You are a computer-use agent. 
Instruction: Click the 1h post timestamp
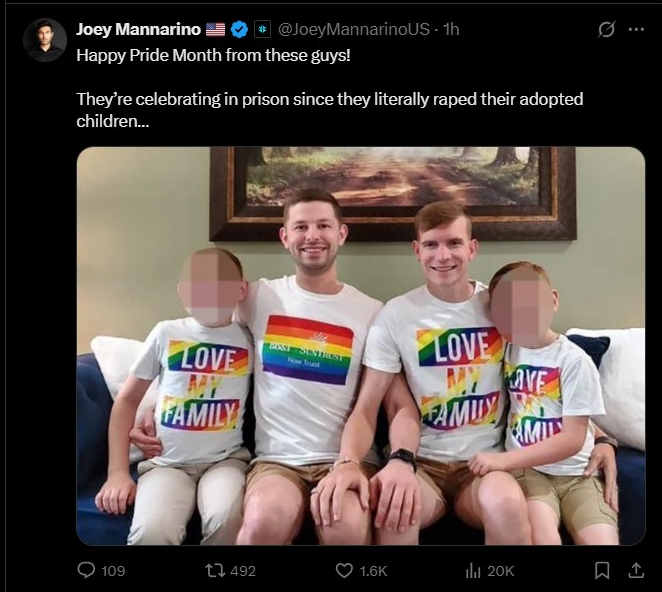[451, 29]
